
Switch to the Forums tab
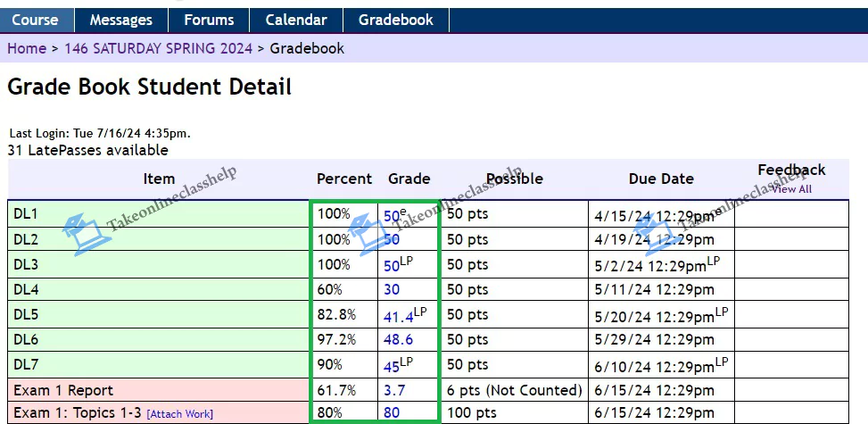pyautogui.click(x=209, y=21)
